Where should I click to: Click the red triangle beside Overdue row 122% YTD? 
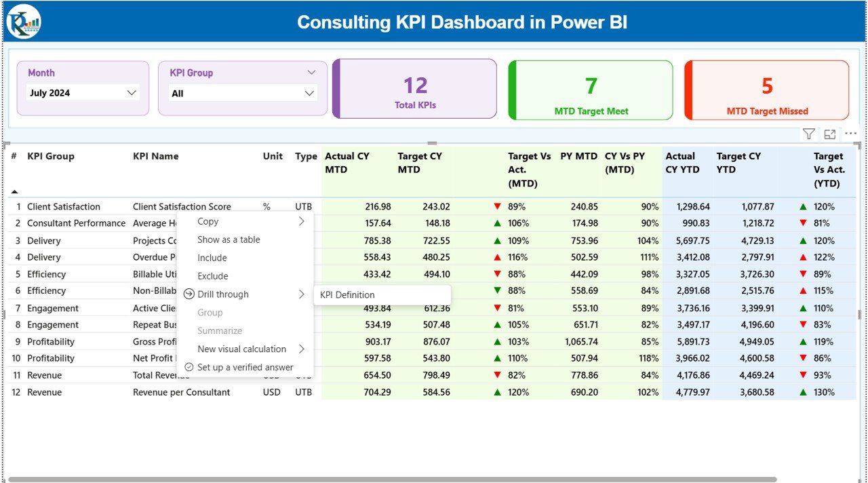[802, 257]
